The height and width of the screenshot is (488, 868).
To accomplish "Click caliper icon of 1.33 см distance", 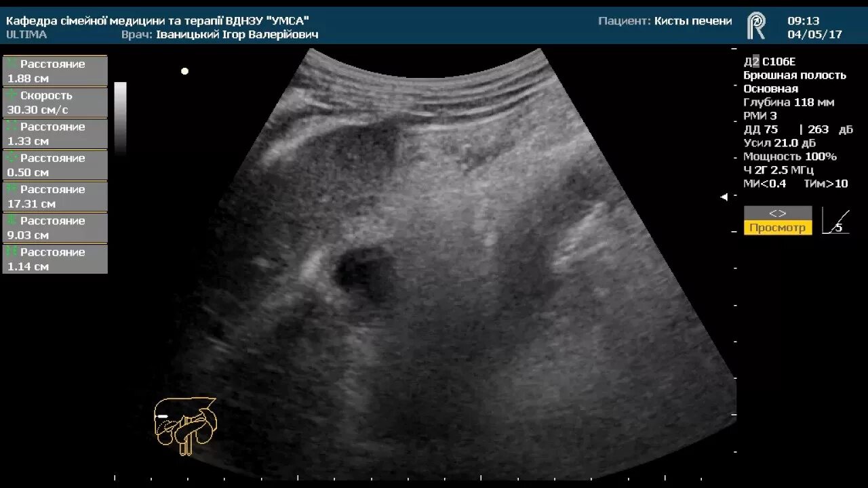I will coord(12,126).
